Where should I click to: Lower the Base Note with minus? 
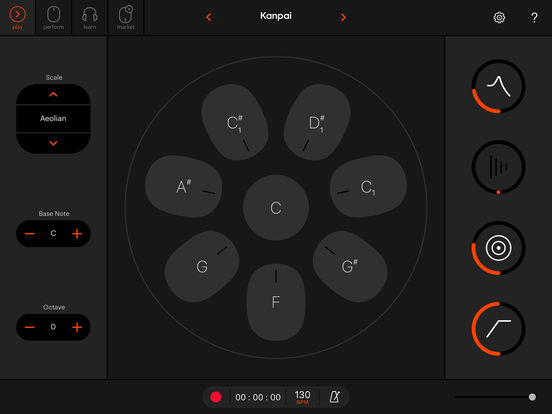click(x=30, y=234)
